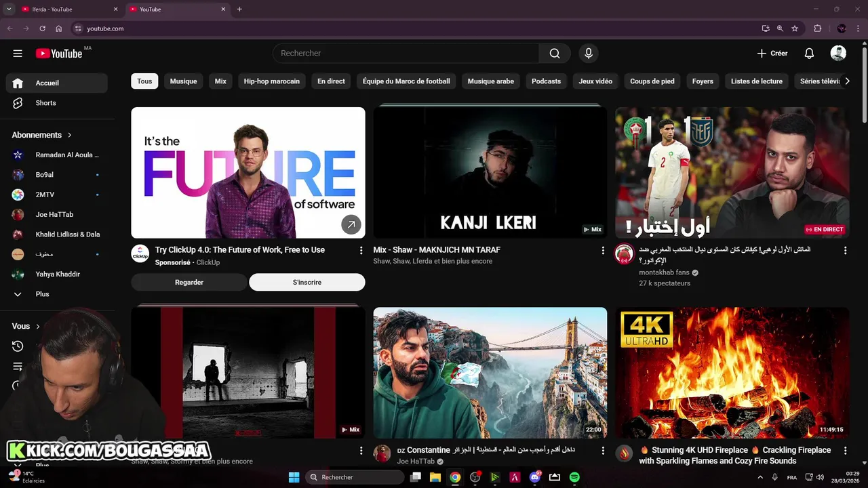Open Yahya Khaddir subscription
This screenshot has width=868, height=488.
(57, 274)
